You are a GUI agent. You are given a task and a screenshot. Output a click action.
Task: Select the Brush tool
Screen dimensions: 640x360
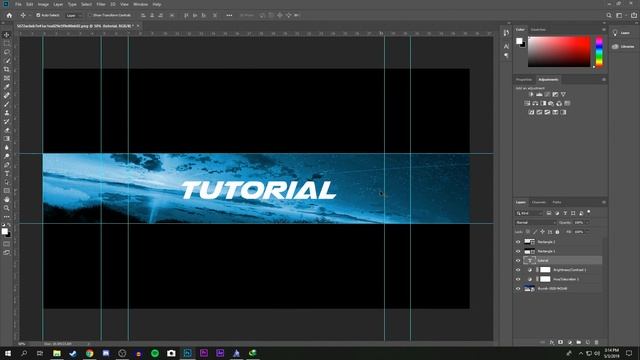point(7,104)
